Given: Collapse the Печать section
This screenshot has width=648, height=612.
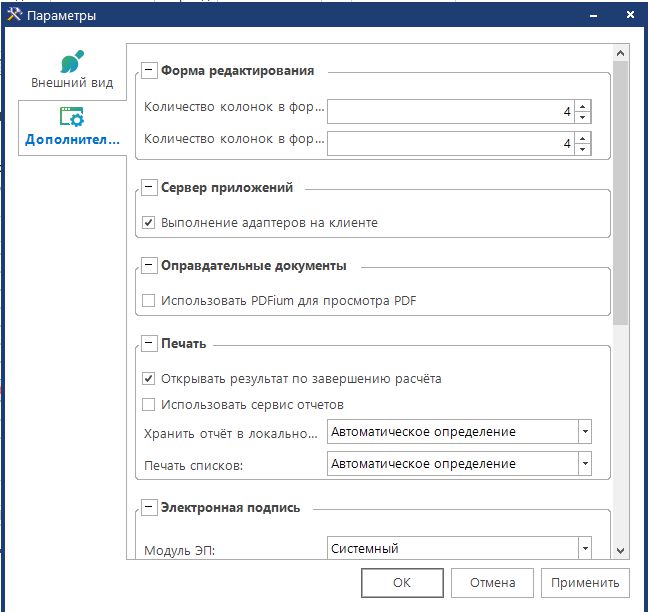Looking at the screenshot, I should pyautogui.click(x=149, y=344).
